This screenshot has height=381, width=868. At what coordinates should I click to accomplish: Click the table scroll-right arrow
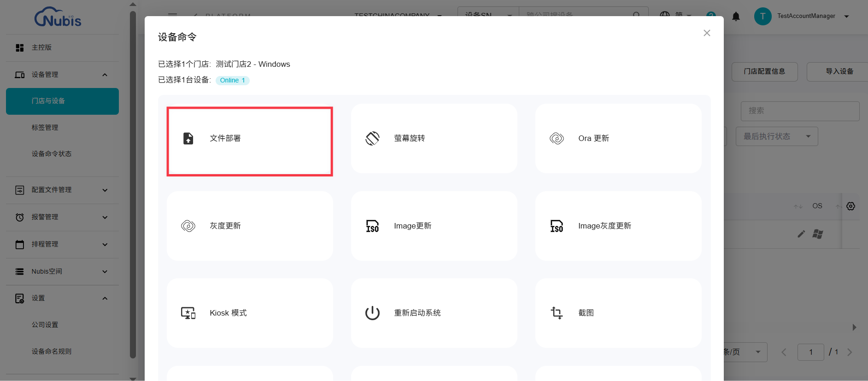(854, 328)
